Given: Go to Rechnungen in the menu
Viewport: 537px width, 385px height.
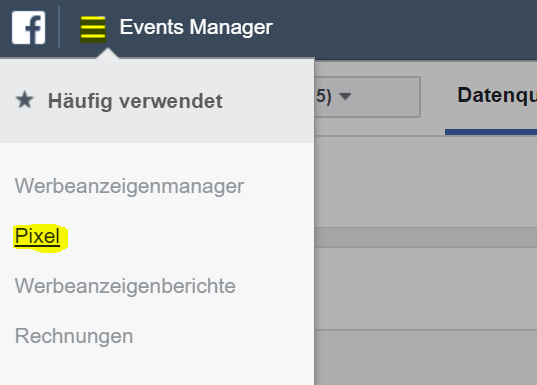Looking at the screenshot, I should coord(74,336).
